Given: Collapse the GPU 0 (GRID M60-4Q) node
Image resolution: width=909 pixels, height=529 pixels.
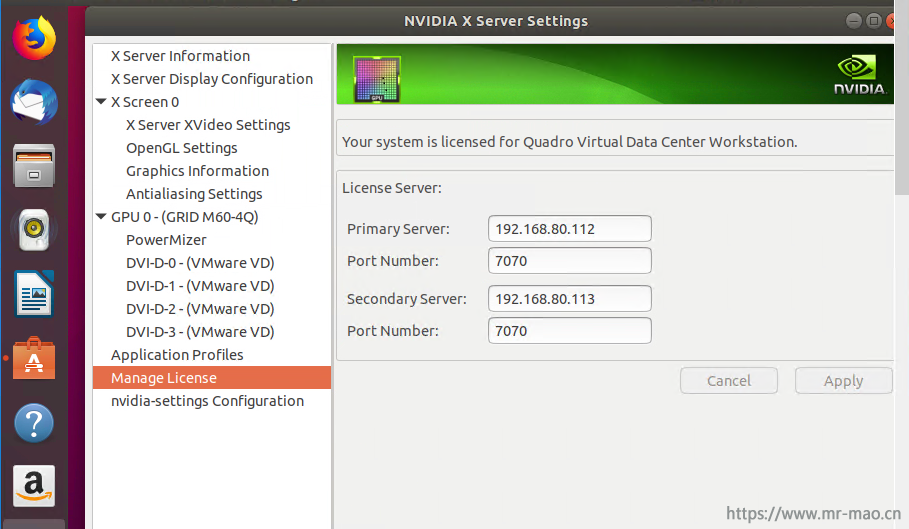Looking at the screenshot, I should pyautogui.click(x=101, y=217).
